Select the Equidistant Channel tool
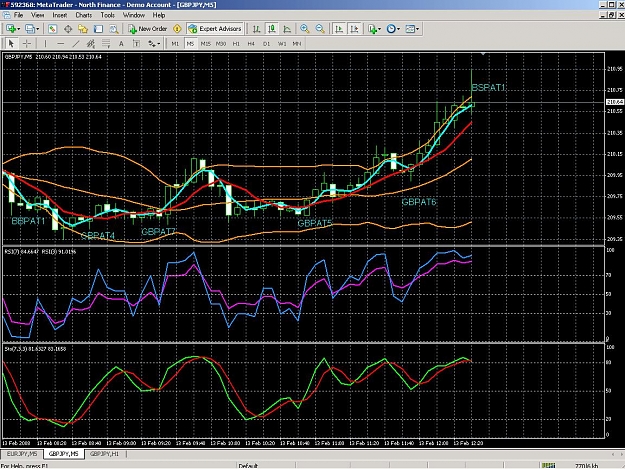The width and height of the screenshot is (625, 469). [91, 43]
